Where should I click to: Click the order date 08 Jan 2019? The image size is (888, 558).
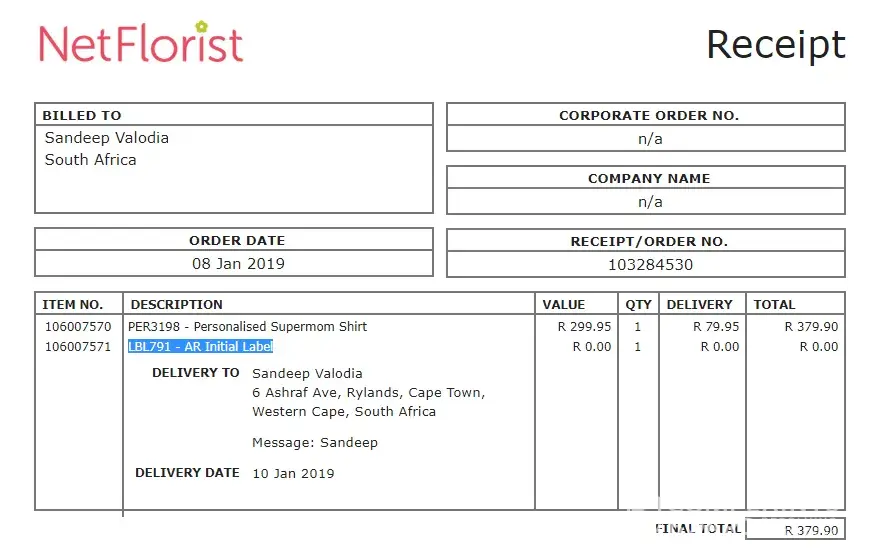coord(238,264)
